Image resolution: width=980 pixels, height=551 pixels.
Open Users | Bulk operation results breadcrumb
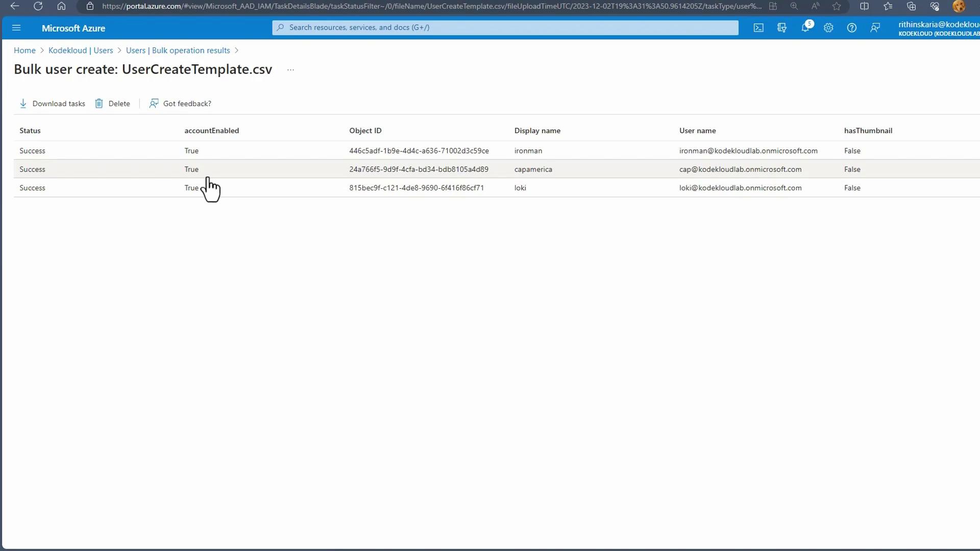coord(178,51)
